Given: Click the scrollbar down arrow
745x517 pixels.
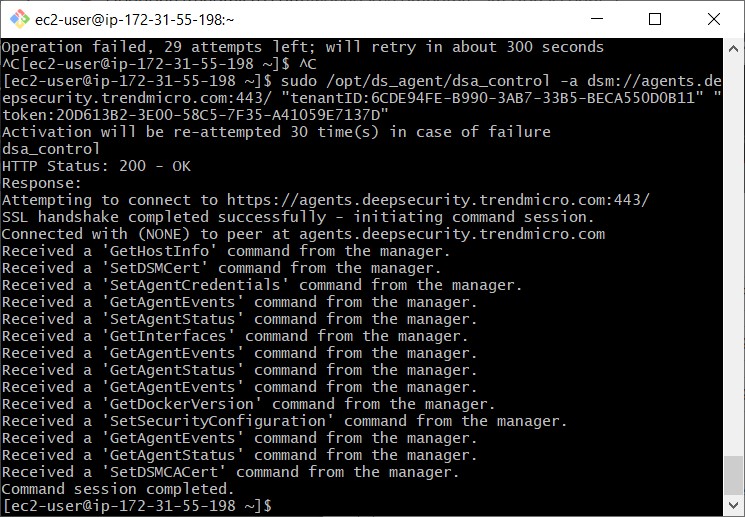Looking at the screenshot, I should 733,505.
